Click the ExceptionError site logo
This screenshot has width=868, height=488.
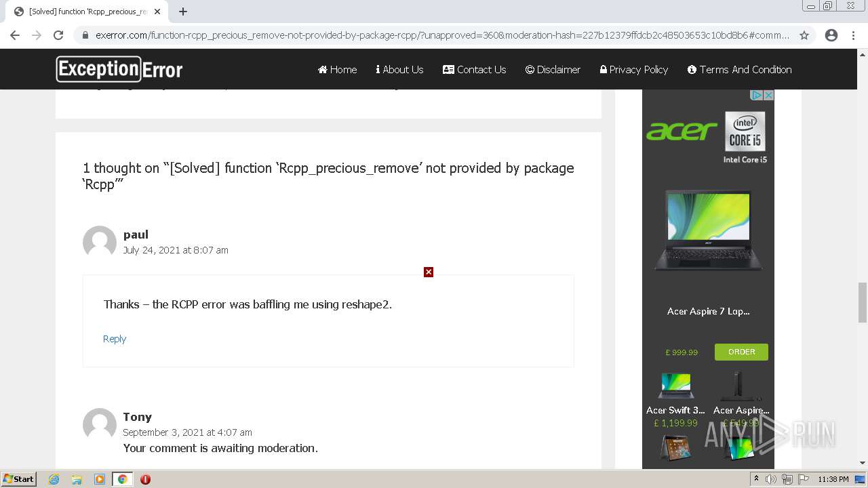tap(119, 69)
